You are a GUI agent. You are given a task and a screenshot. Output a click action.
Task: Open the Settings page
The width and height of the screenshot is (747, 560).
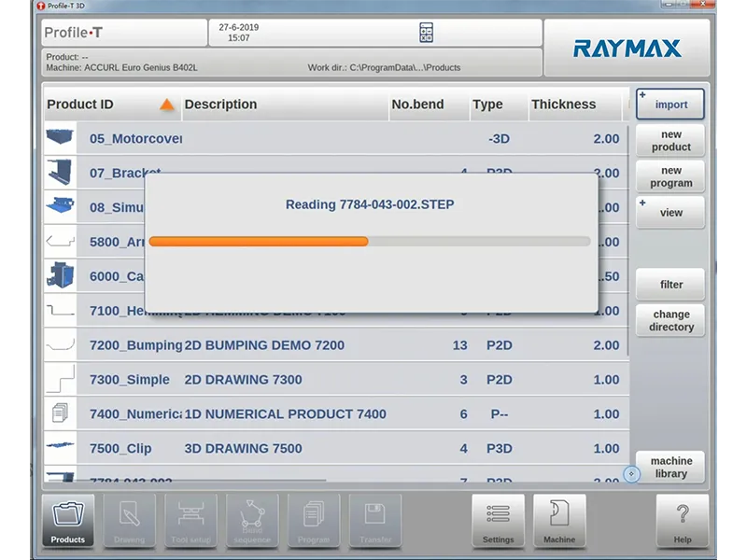[498, 521]
